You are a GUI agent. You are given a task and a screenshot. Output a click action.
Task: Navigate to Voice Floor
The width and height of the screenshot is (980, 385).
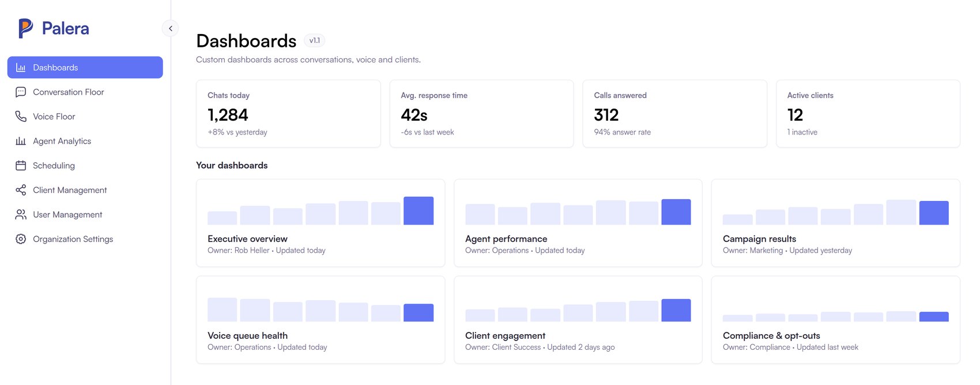click(x=85, y=117)
